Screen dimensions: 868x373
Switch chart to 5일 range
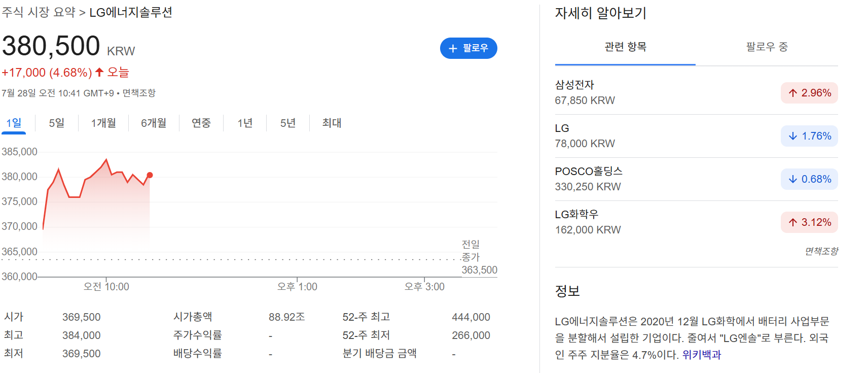click(57, 123)
